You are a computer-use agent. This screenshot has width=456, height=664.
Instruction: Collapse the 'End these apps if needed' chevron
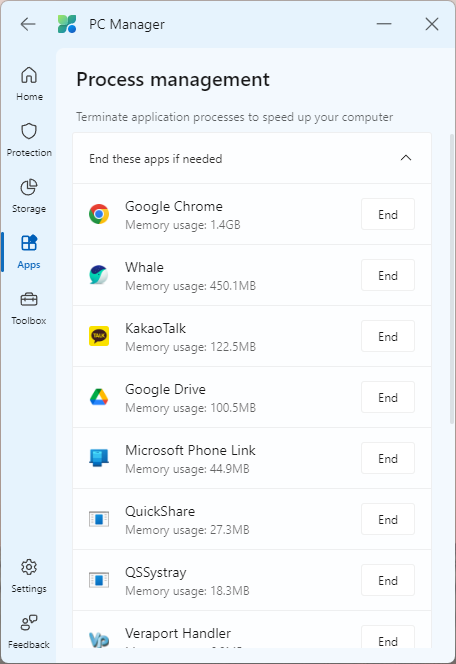tap(406, 158)
